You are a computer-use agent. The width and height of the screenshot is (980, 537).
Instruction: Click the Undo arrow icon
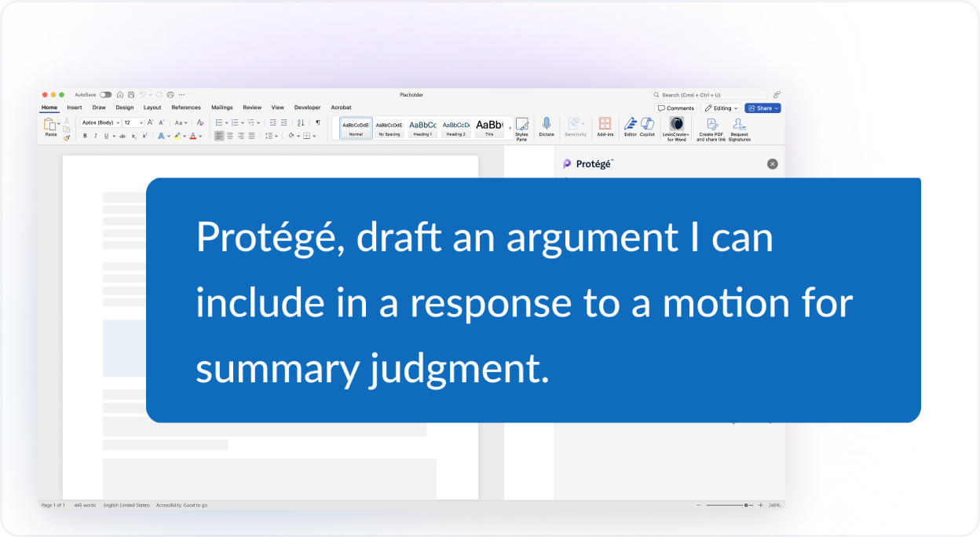(142, 95)
